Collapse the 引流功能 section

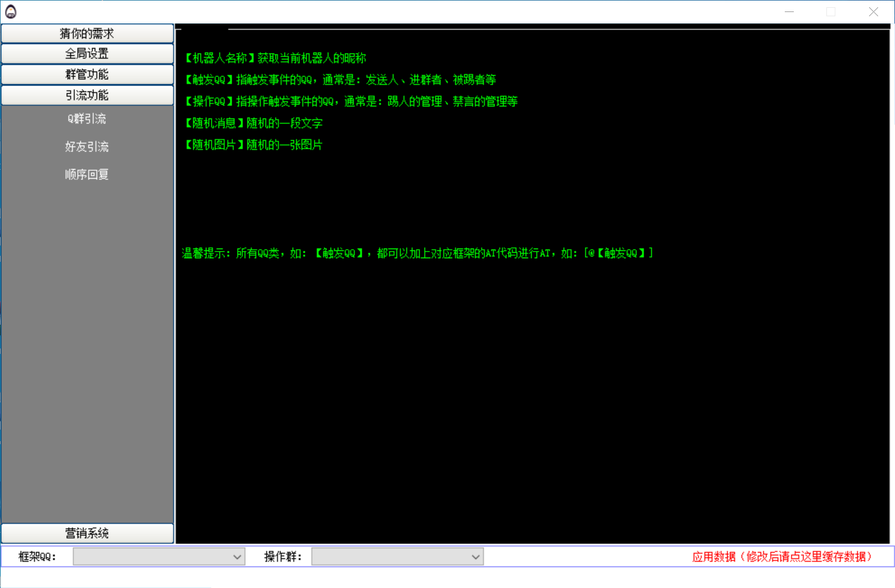coord(87,95)
